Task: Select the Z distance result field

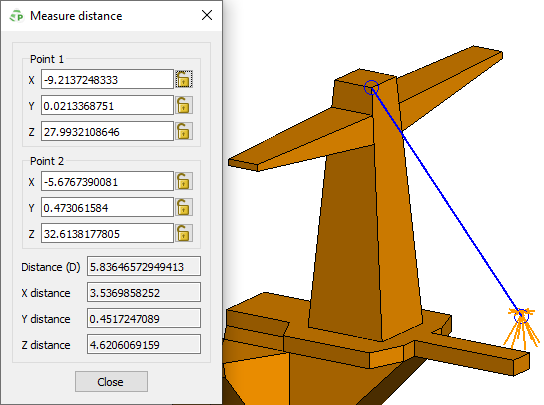Action: pos(144,344)
